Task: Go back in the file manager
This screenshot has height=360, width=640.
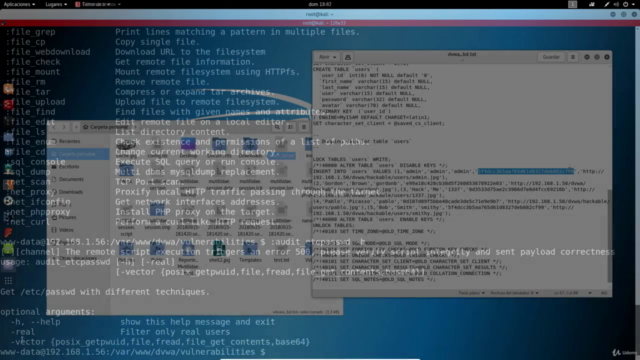Action: [54, 127]
